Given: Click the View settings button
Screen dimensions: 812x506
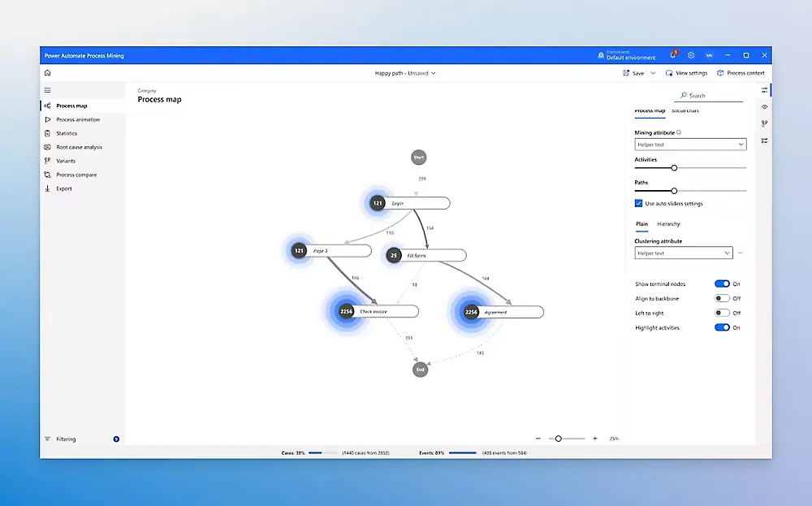Looking at the screenshot, I should click(686, 73).
